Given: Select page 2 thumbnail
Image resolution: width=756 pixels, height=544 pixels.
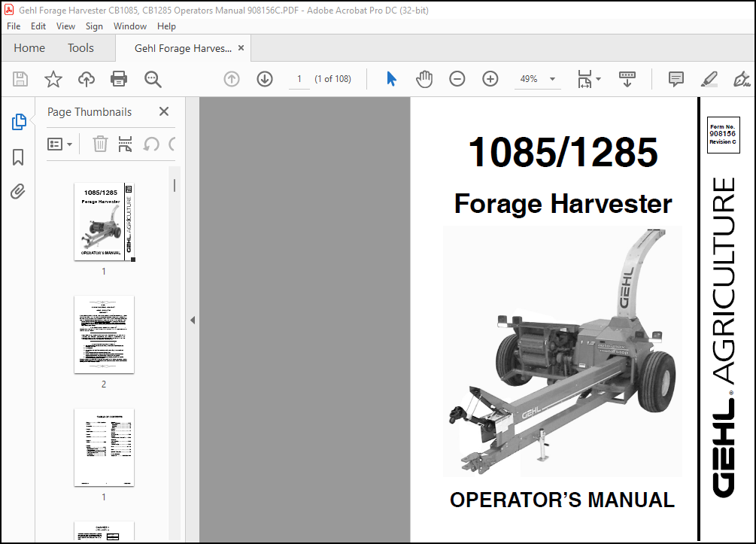Looking at the screenshot, I should (104, 335).
